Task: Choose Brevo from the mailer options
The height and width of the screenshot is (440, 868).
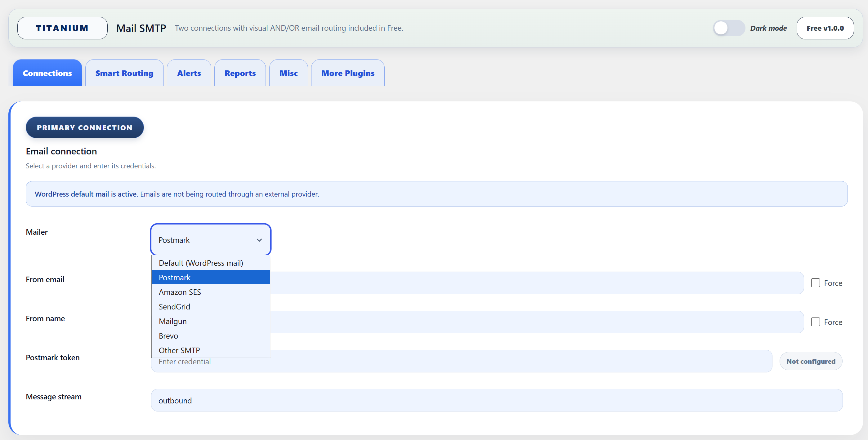Action: [x=211, y=336]
